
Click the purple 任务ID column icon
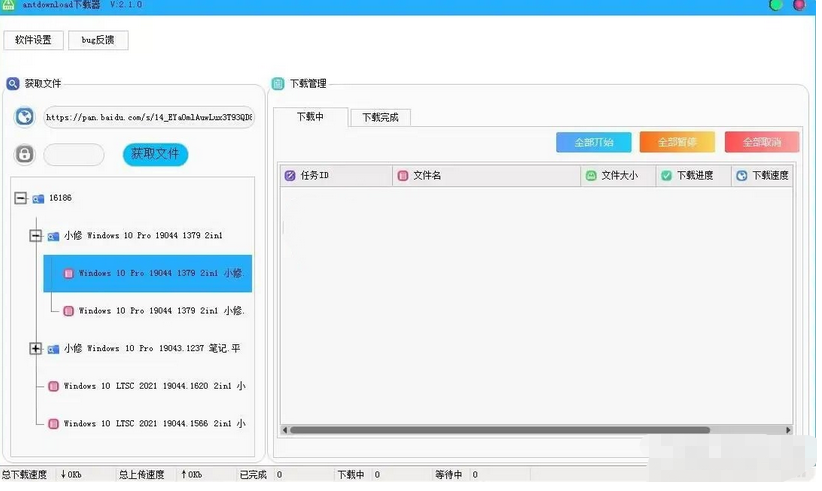point(290,176)
